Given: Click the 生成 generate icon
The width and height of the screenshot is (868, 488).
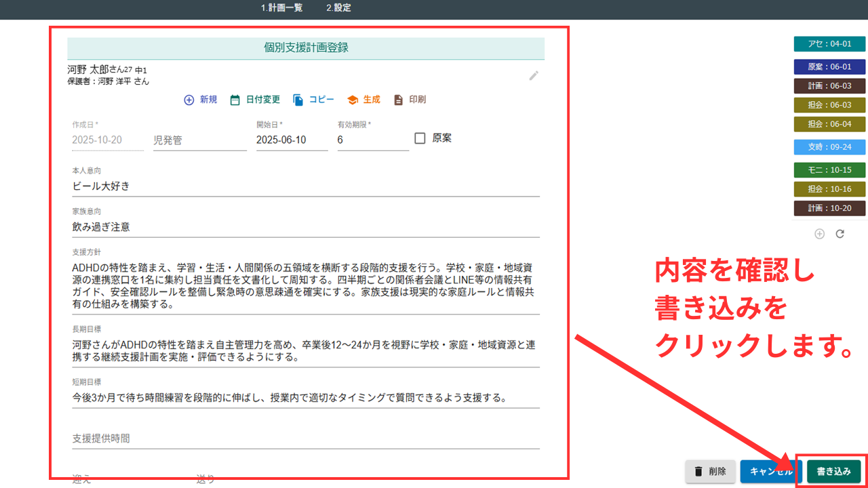Looking at the screenshot, I should click(352, 100).
